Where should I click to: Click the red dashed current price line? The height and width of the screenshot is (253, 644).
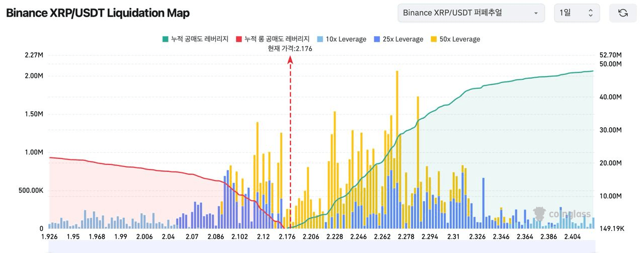290,151
